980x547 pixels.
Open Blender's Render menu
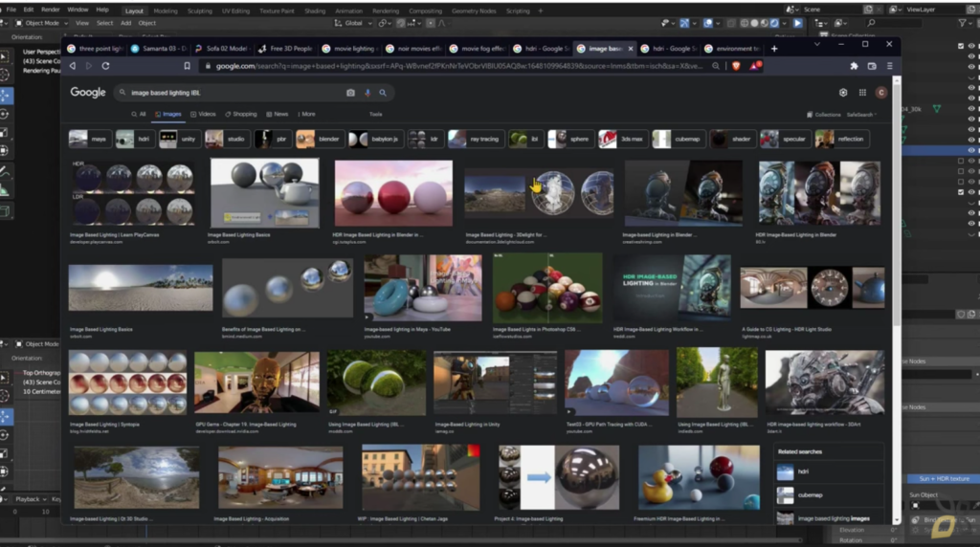(x=50, y=10)
